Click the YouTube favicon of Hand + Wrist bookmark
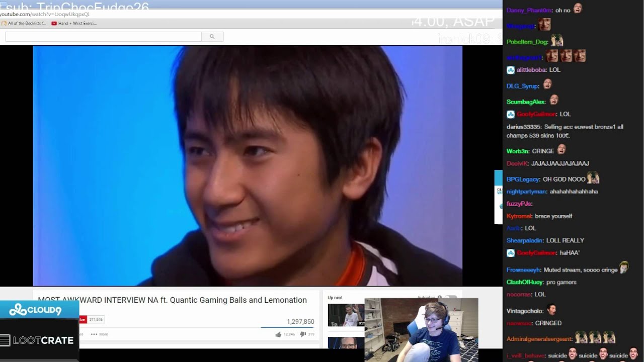The width and height of the screenshot is (644, 362). pyautogui.click(x=54, y=23)
